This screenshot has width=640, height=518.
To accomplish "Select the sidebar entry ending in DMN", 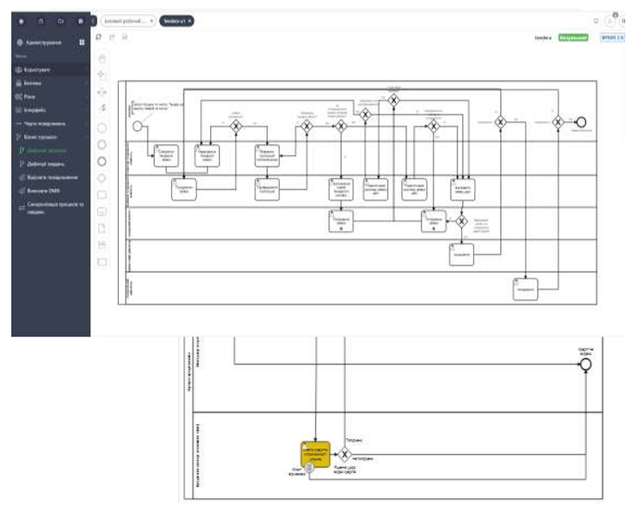I will point(51,191).
